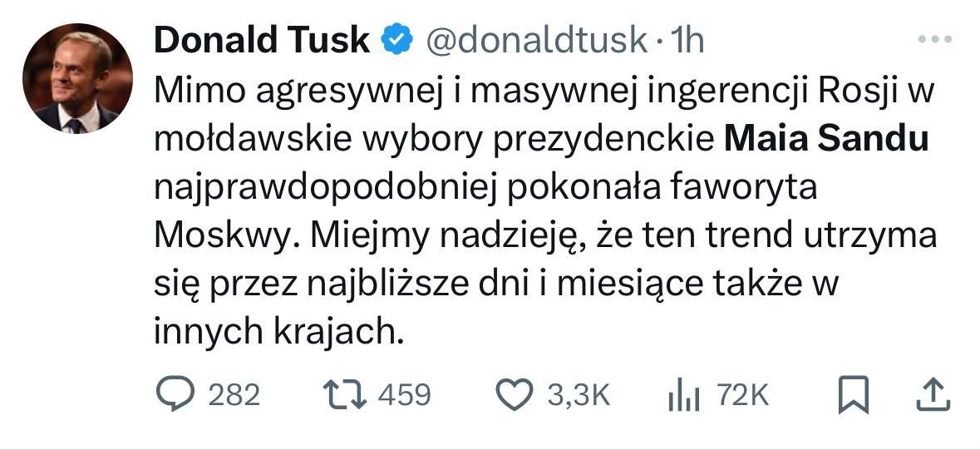980x450 pixels.
Task: Click the share upload arrow icon
Action: (x=932, y=394)
